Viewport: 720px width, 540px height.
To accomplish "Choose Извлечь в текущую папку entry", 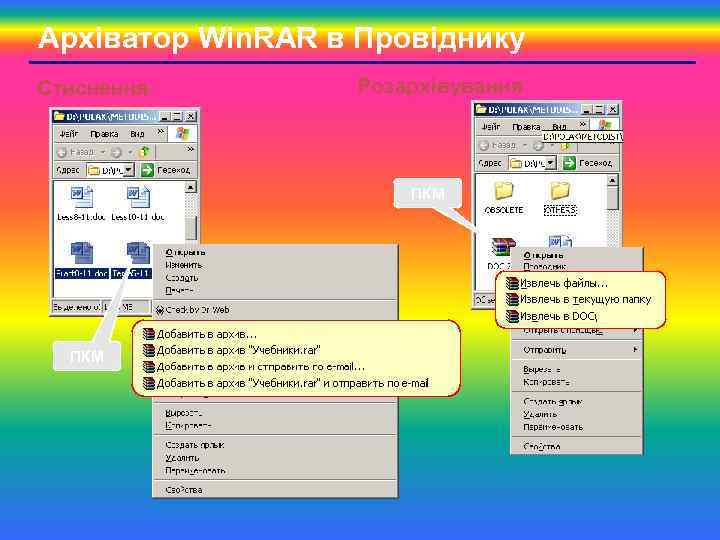I will click(x=580, y=299).
